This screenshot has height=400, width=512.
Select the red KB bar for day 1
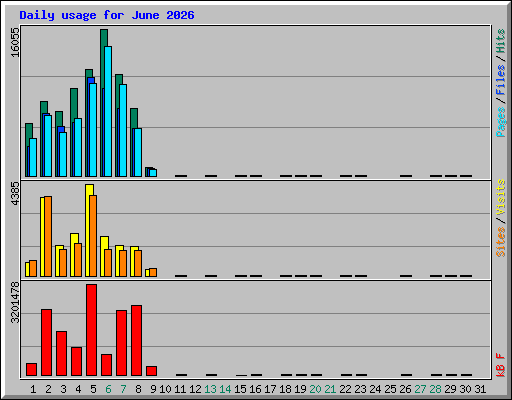pyautogui.click(x=31, y=369)
